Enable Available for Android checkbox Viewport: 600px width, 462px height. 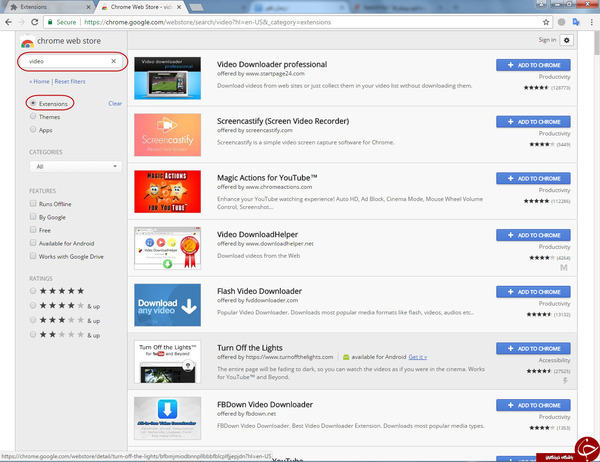pyautogui.click(x=33, y=243)
